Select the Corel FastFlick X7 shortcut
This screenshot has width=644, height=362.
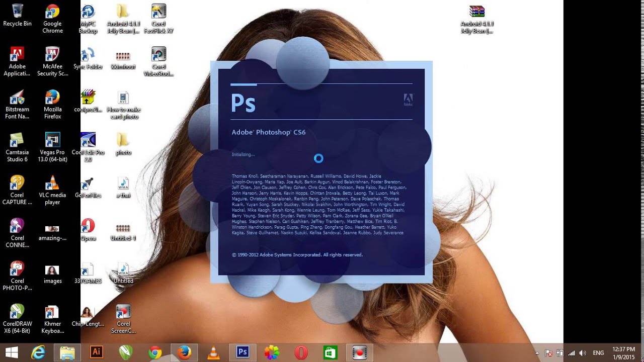click(x=158, y=19)
